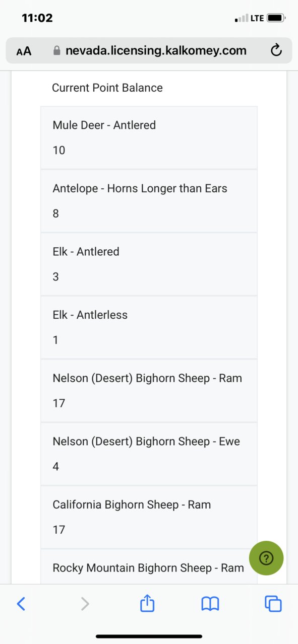Tap the battery indicator in status bar
This screenshot has height=644, width=298.
tap(276, 18)
